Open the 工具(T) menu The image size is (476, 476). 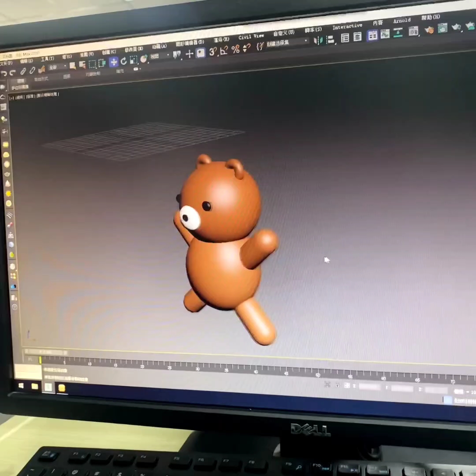(47, 59)
